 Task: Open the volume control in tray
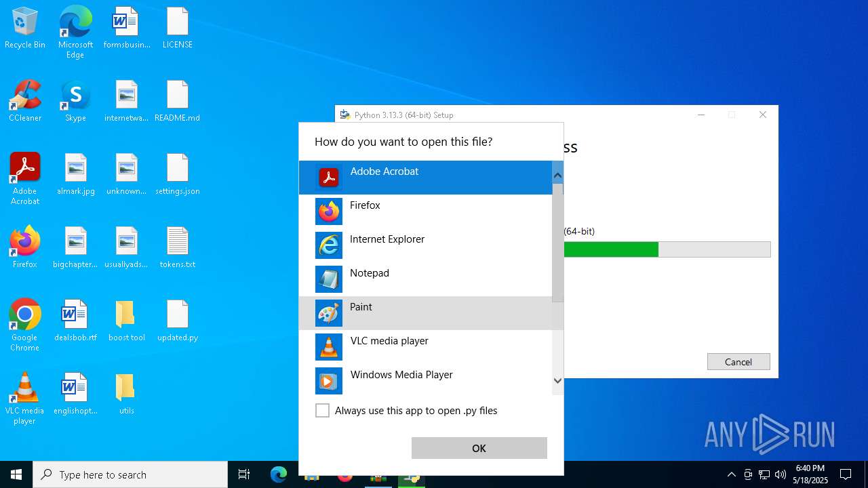[781, 474]
